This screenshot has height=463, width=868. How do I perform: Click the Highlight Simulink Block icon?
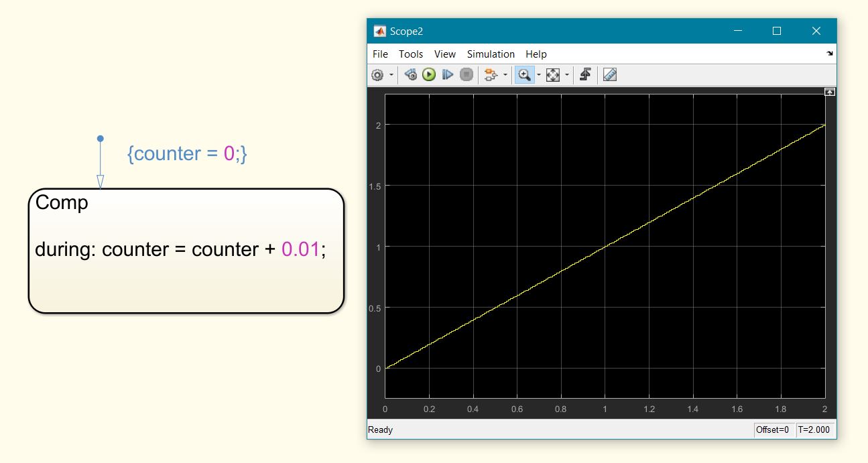490,75
